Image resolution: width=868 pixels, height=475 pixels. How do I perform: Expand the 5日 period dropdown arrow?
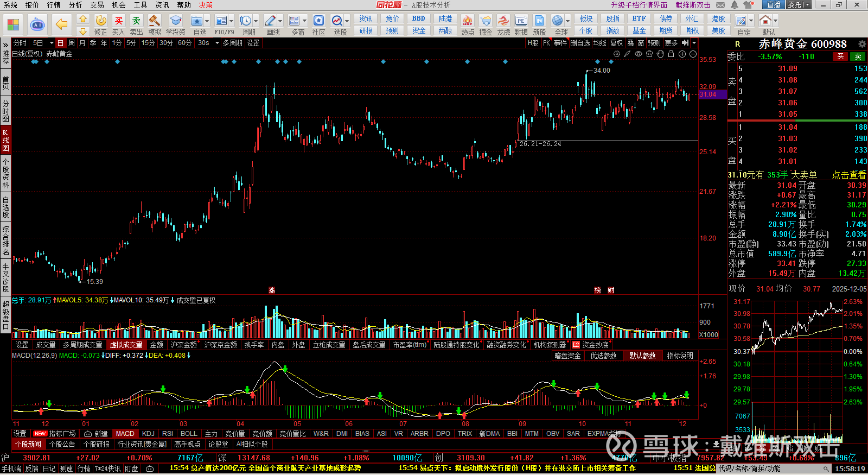click(52, 43)
